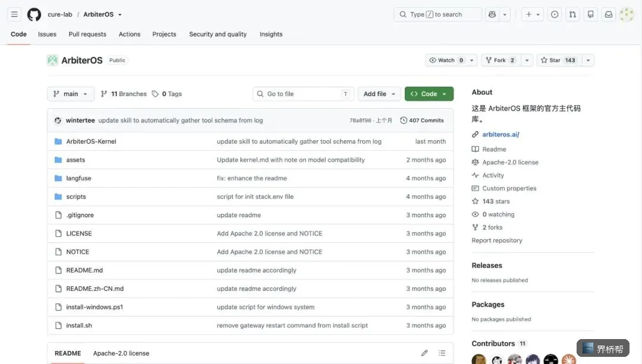Switch to the Issues tab

(47, 34)
